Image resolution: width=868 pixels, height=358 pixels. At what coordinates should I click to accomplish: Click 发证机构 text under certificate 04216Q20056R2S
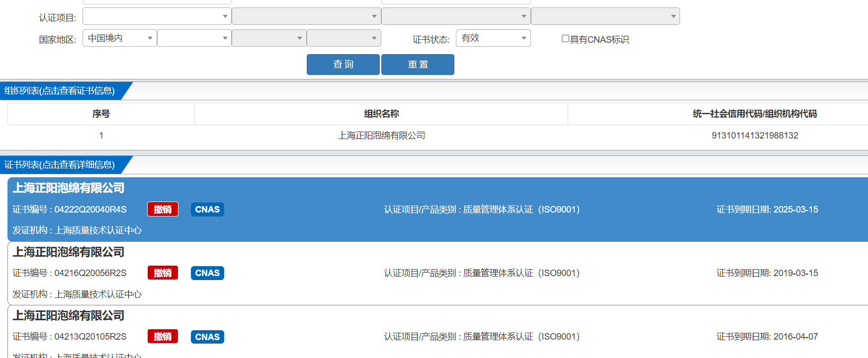click(77, 294)
